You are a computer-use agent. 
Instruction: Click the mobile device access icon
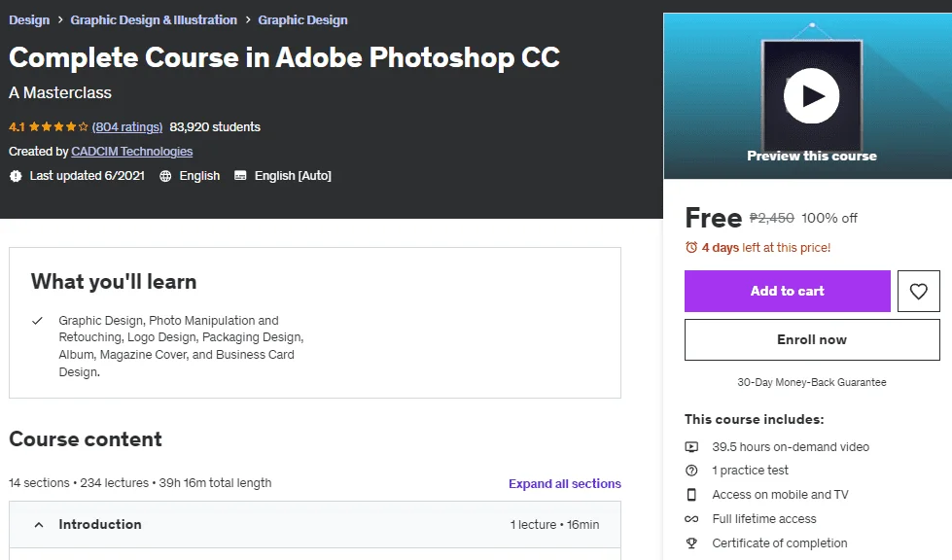pyautogui.click(x=691, y=495)
